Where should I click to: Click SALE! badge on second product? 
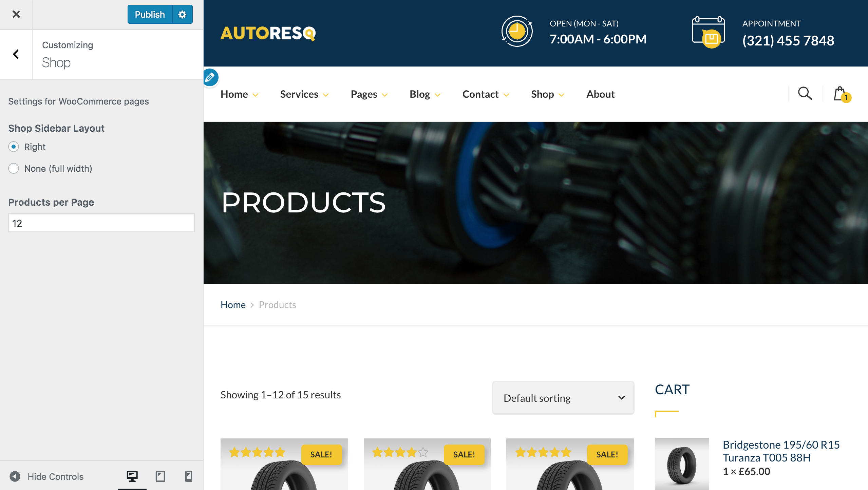[464, 454]
